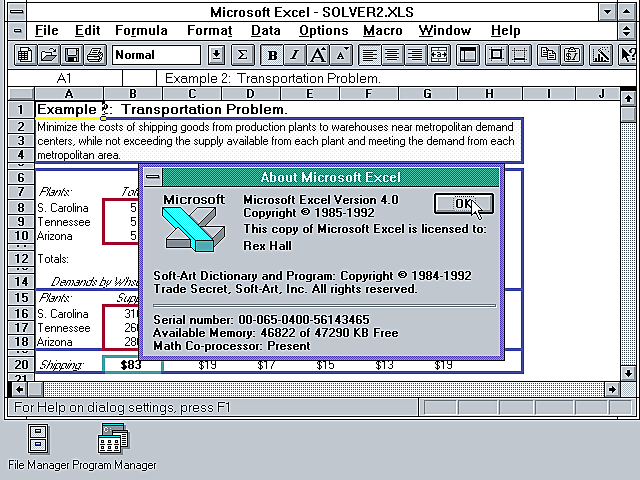The width and height of the screenshot is (640, 480).
Task: Click 'Tennessee' in row 9
Action: 64,222
